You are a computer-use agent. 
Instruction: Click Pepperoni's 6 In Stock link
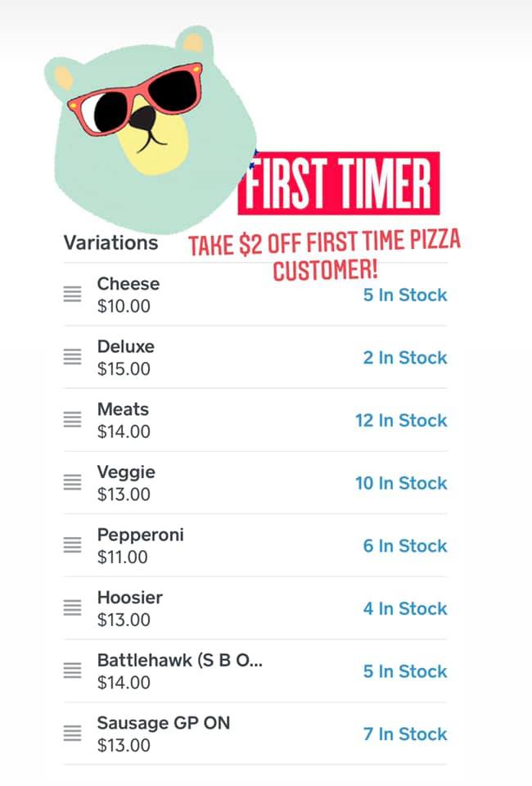click(405, 546)
